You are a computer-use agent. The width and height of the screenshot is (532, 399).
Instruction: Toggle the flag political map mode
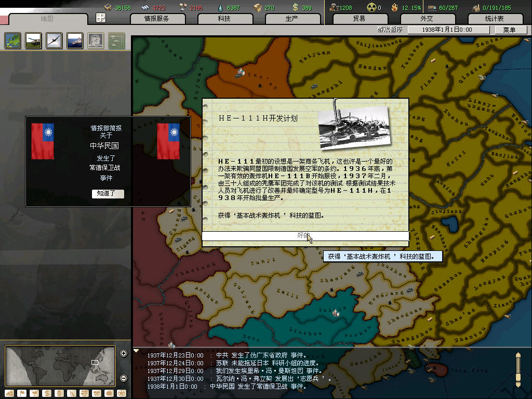(x=22, y=393)
